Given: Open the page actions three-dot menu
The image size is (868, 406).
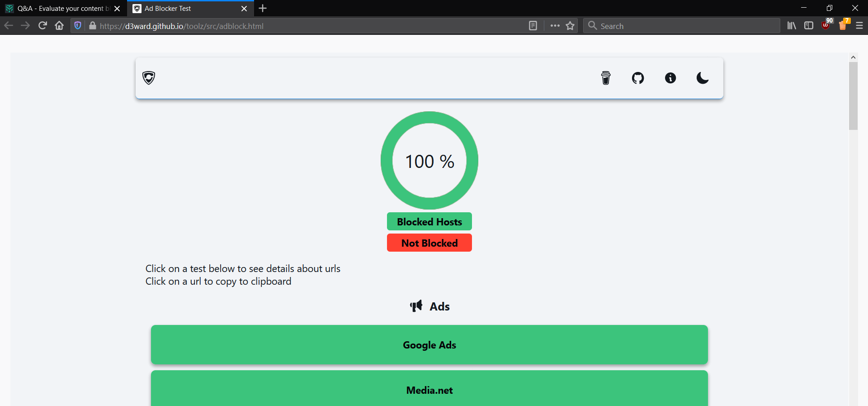Looking at the screenshot, I should tap(555, 26).
